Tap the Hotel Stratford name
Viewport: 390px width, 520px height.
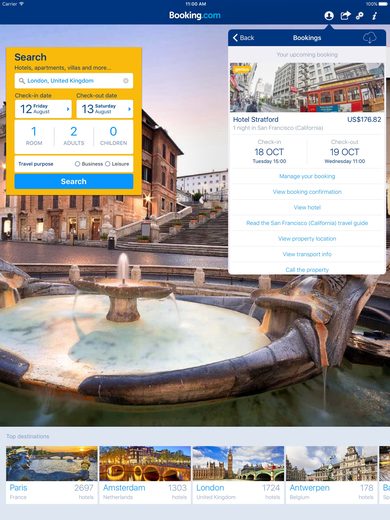256,119
